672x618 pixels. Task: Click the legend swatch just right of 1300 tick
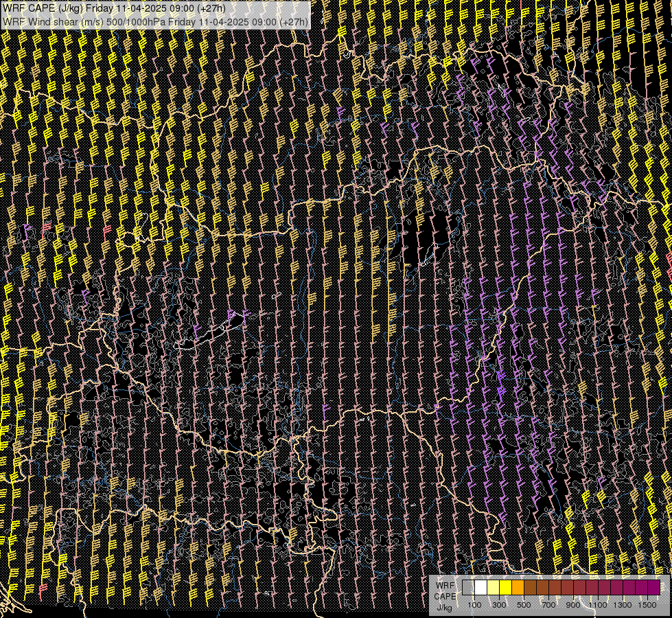pyautogui.click(x=629, y=588)
